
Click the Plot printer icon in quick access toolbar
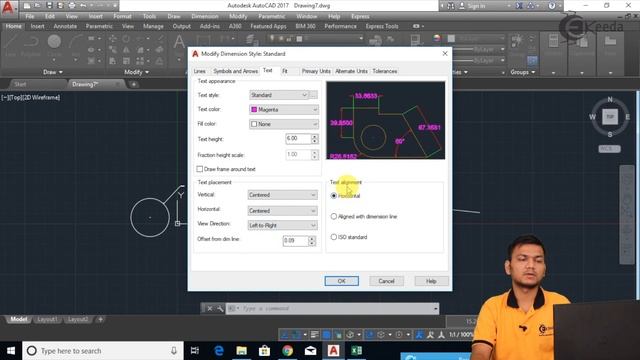tap(72, 6)
